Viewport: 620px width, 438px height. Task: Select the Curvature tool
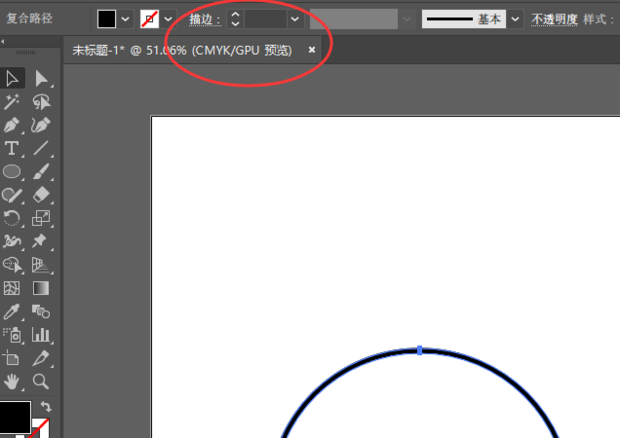point(41,125)
